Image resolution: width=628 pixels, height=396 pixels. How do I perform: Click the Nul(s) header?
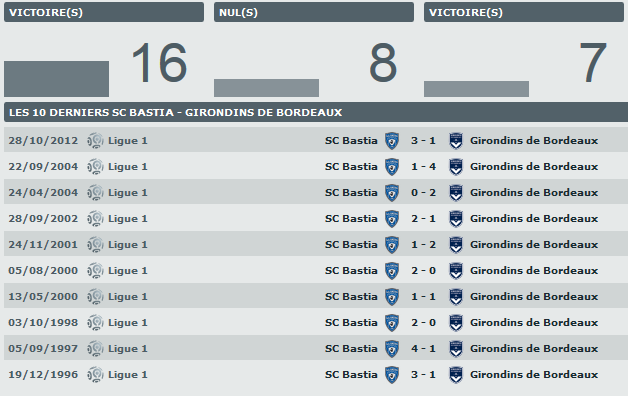(314, 12)
